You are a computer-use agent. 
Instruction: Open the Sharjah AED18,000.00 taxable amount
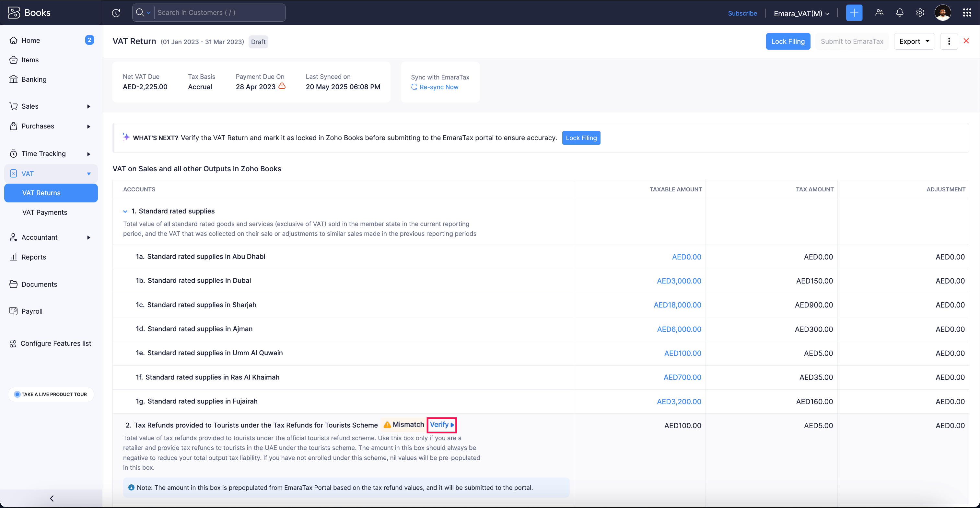[677, 305]
